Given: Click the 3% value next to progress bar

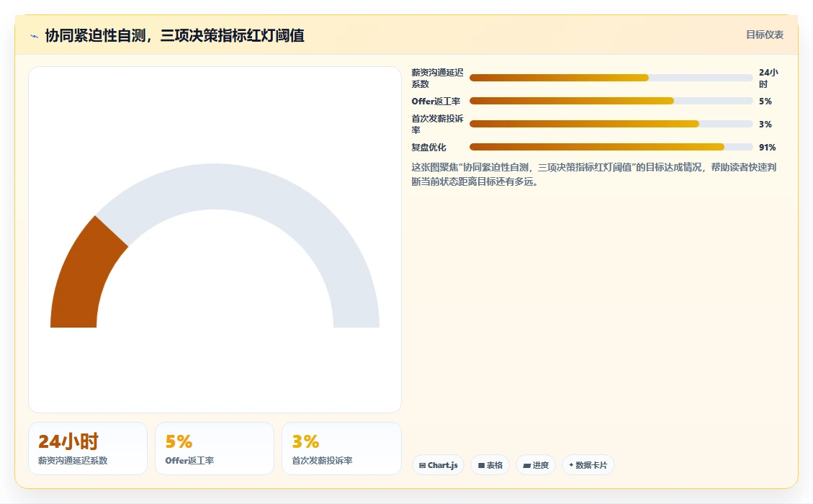Looking at the screenshot, I should pos(765,125).
